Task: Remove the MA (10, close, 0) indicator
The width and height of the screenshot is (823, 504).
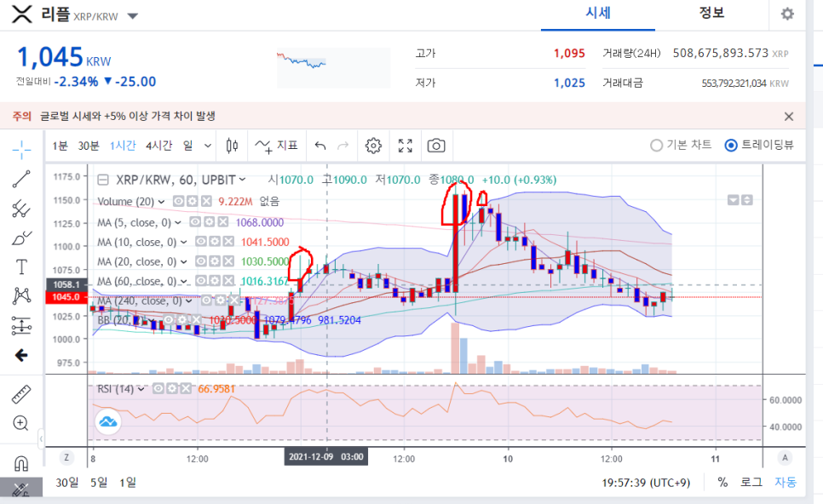Action: 228,242
